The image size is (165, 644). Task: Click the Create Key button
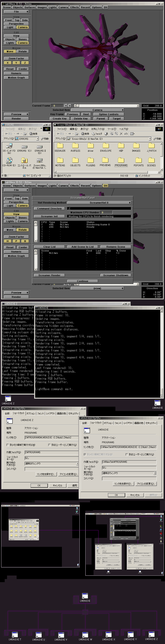pyautogui.click(x=60, y=118)
